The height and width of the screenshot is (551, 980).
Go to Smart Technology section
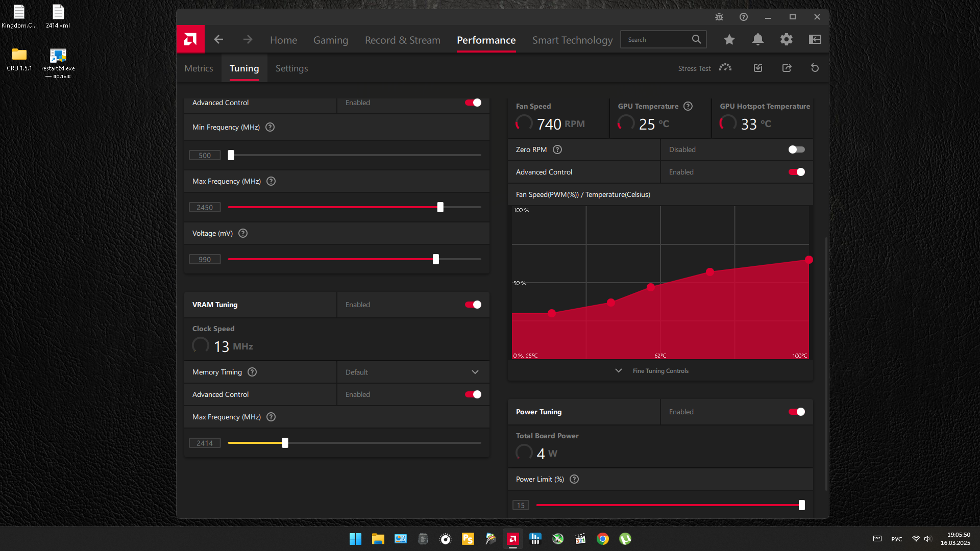572,40
